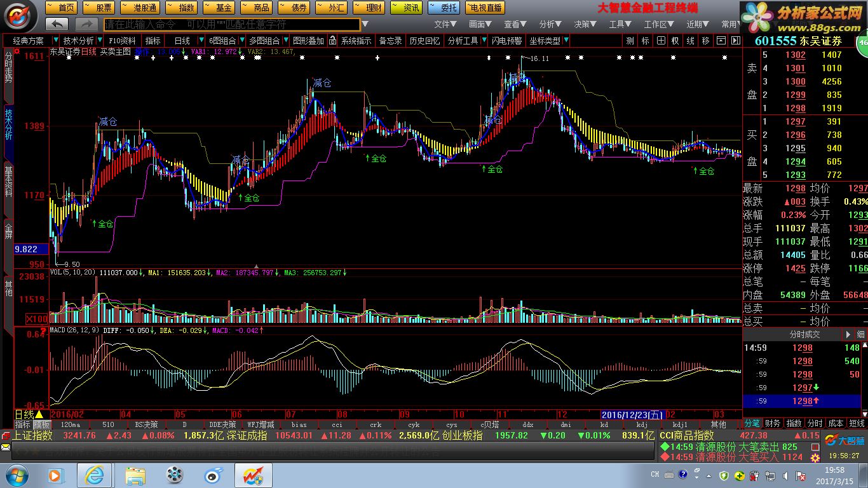
Task: Click the lock icon beside 图形叠加
Action: pos(333,40)
